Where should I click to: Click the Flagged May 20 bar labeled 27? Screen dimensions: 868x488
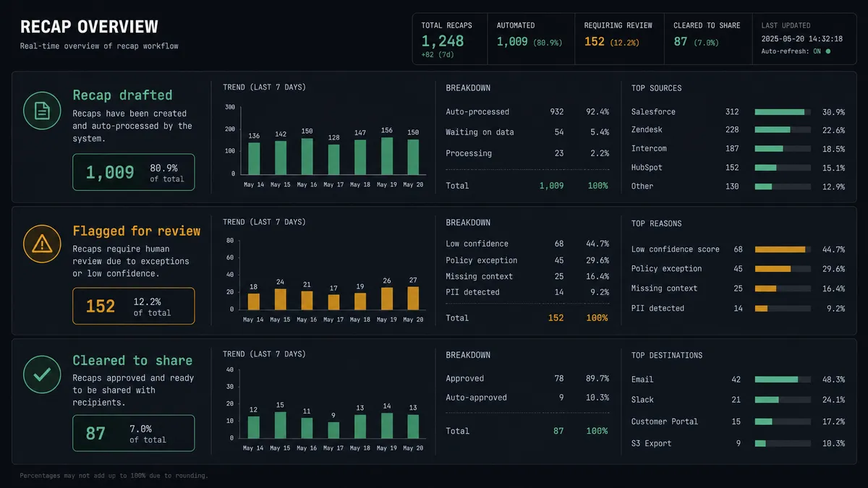click(413, 298)
